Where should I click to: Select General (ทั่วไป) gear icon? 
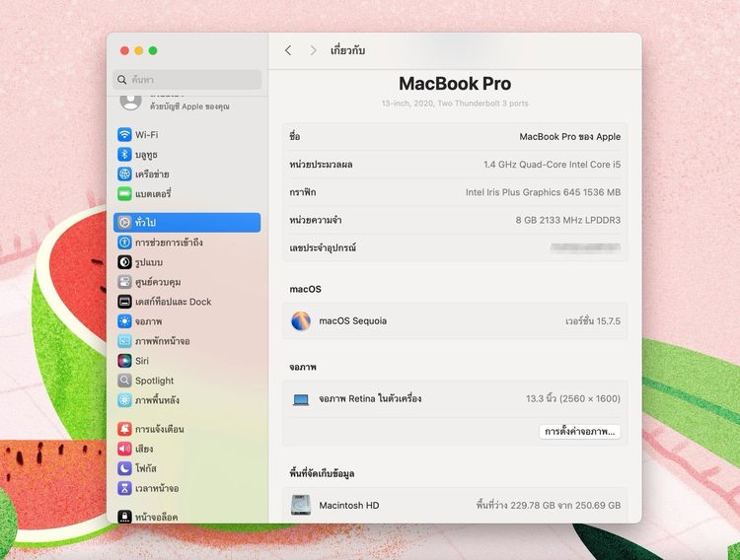[x=124, y=222]
